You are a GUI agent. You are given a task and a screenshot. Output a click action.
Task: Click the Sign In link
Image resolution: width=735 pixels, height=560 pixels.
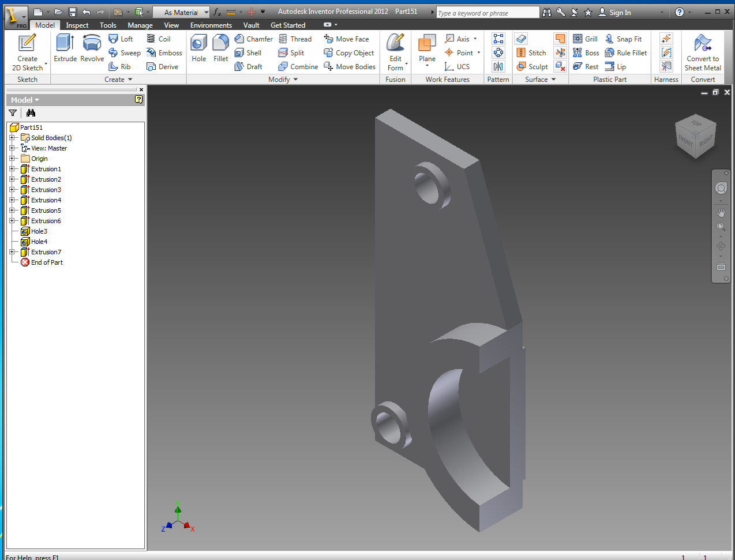[x=622, y=12]
